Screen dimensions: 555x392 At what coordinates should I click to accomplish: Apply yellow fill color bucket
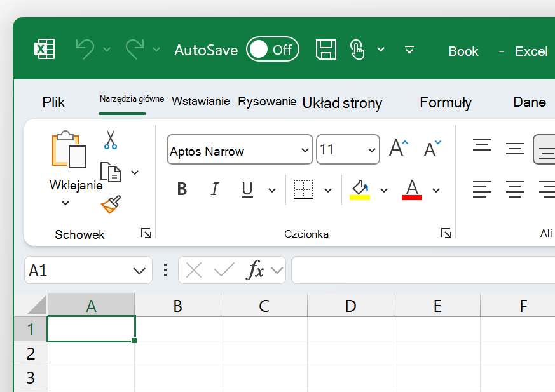coord(360,190)
